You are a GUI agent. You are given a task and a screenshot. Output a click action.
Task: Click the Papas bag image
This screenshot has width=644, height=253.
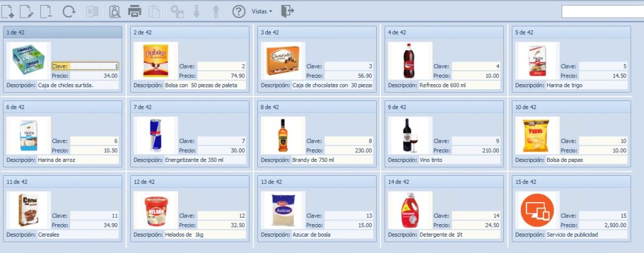pos(537,136)
